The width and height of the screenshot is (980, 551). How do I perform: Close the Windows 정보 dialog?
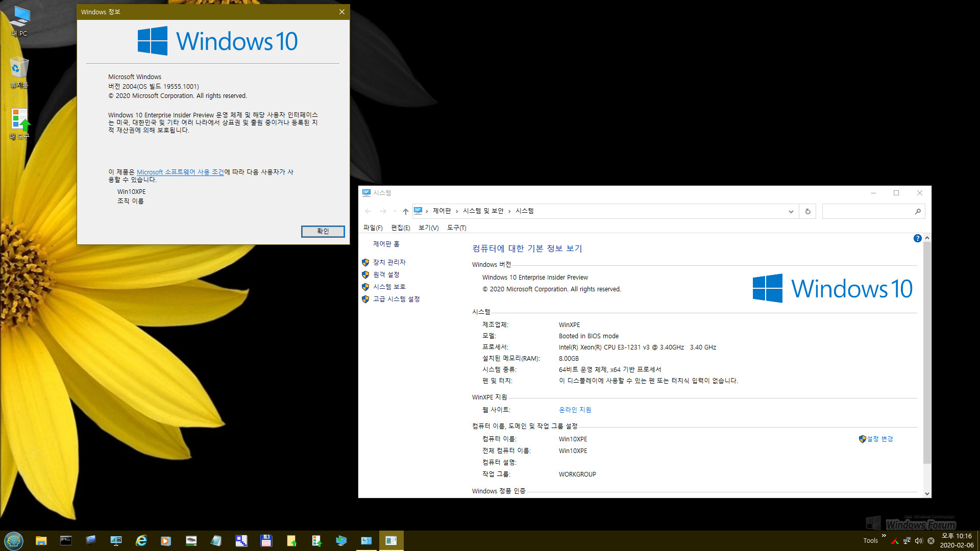[342, 12]
